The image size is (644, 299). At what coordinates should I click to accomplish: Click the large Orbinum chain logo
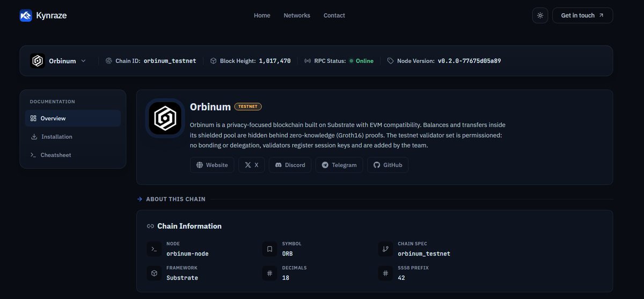[165, 118]
